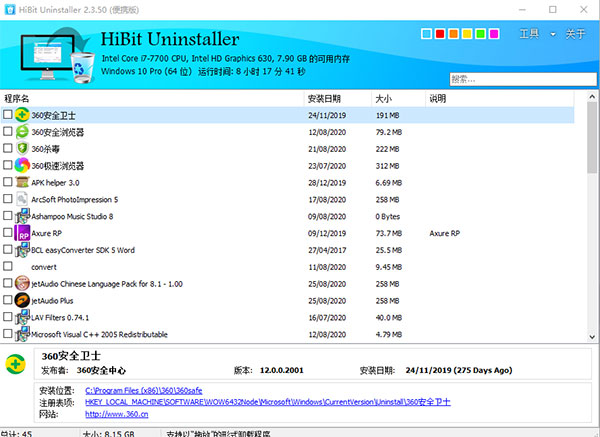Check the LAV Filters 0.74.1 checkbox
This screenshot has width=600, height=437.
(8, 316)
